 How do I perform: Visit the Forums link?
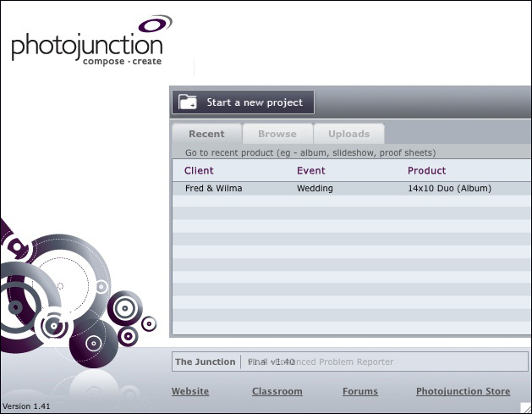coord(360,391)
